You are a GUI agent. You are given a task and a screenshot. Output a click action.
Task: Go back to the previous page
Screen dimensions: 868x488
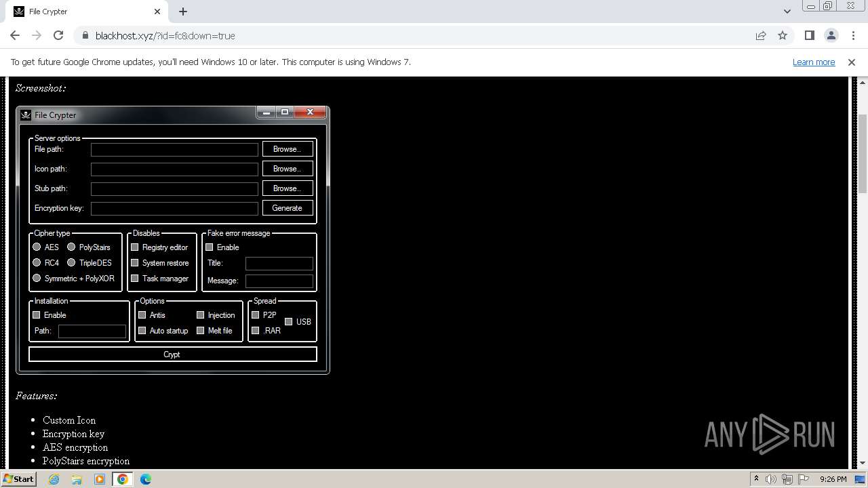pos(15,35)
